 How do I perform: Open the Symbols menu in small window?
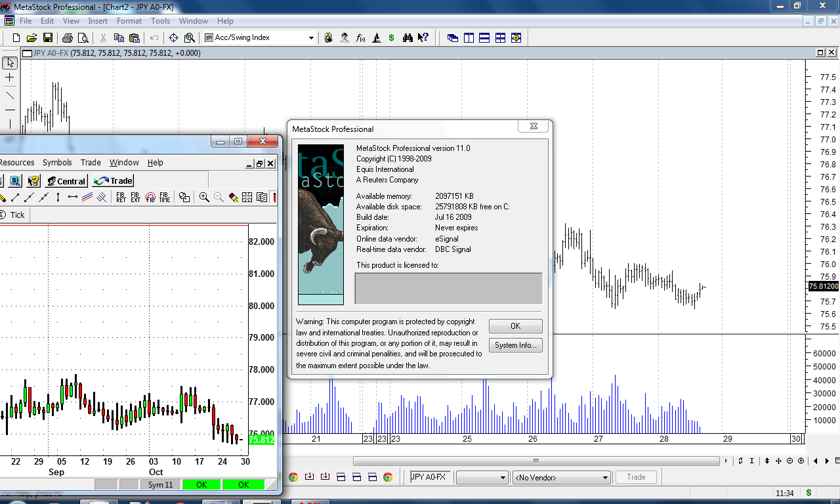coord(57,163)
